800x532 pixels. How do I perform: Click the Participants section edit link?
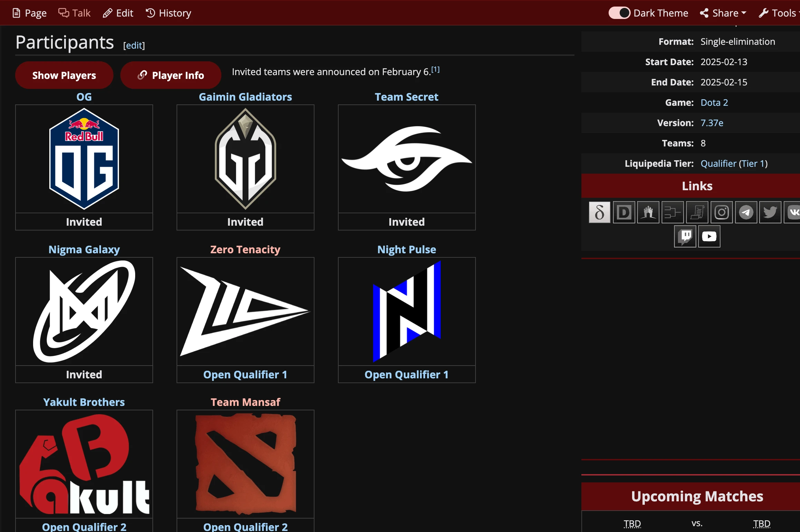134,45
